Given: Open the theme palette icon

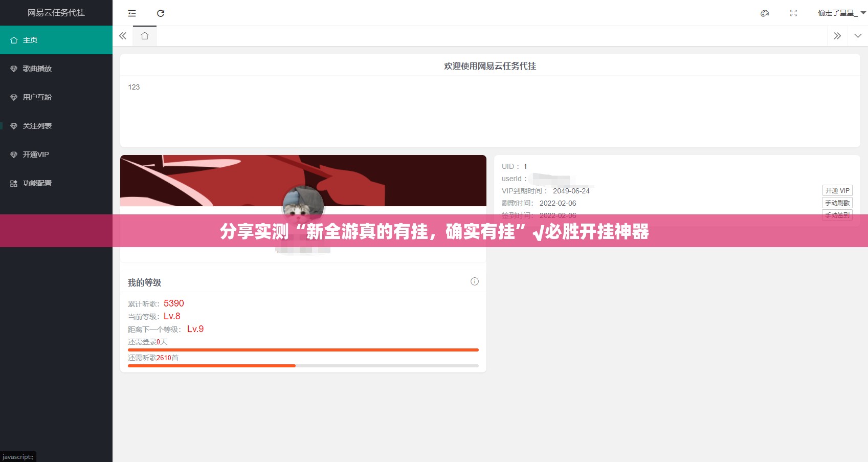Looking at the screenshot, I should (x=765, y=13).
